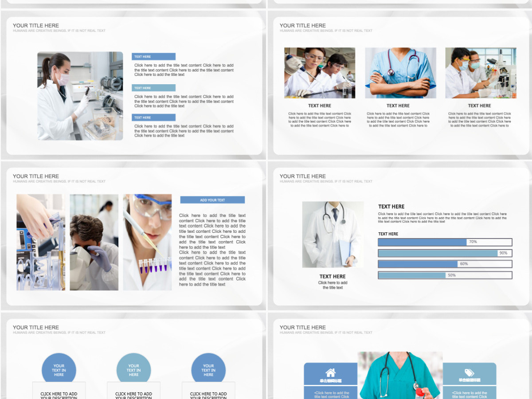
Task: Select photo of doctor holding blue folder
Action: coord(333,235)
